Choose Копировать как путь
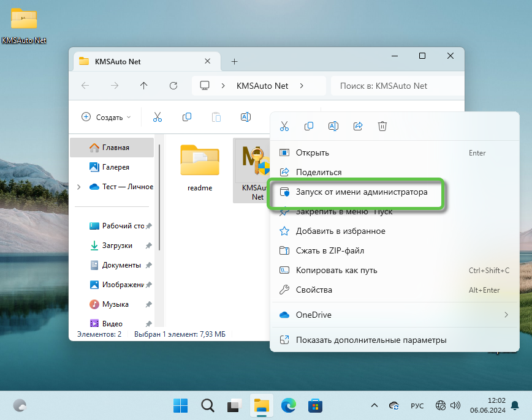The width and height of the screenshot is (532, 420). click(x=395, y=271)
